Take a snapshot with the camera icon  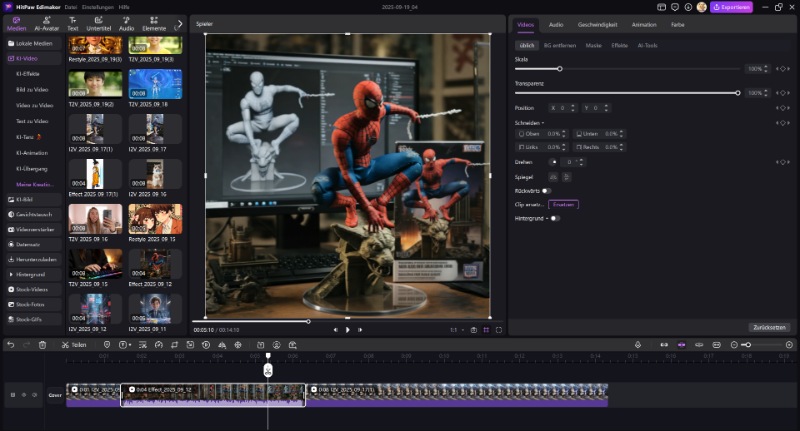[473, 330]
